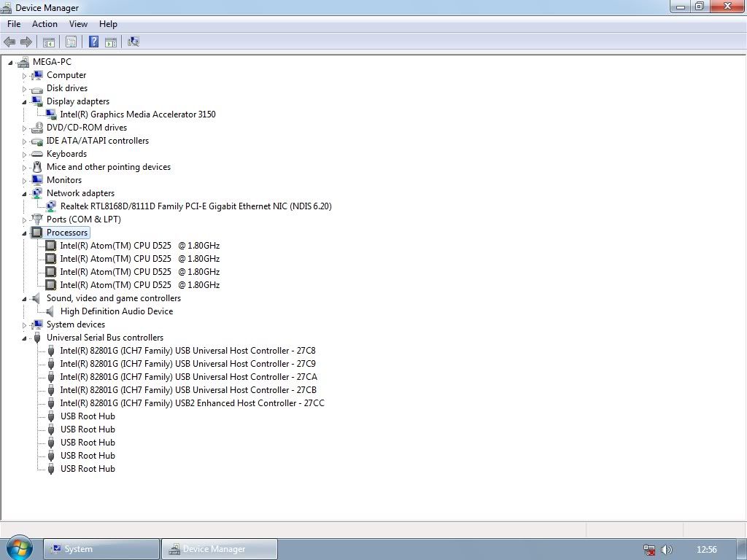Select USB Universal Host Controller - 27CB
This screenshot has height=560, width=747.
click(188, 390)
